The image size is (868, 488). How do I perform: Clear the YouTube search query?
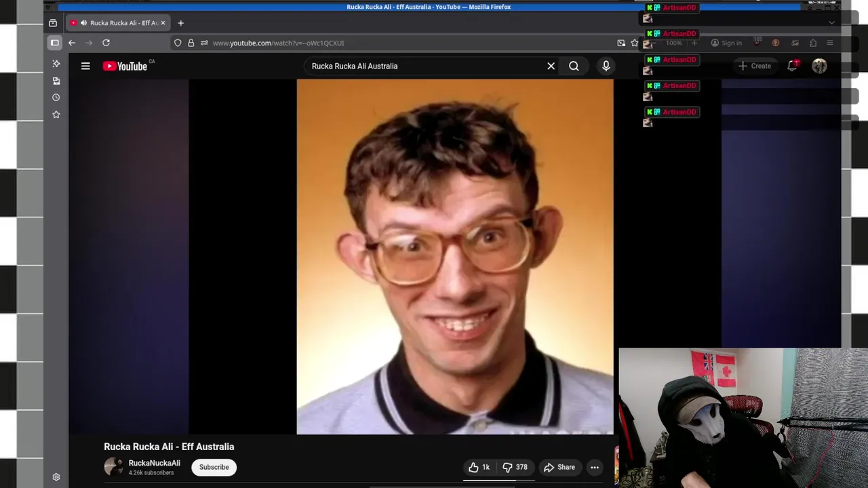(x=551, y=66)
